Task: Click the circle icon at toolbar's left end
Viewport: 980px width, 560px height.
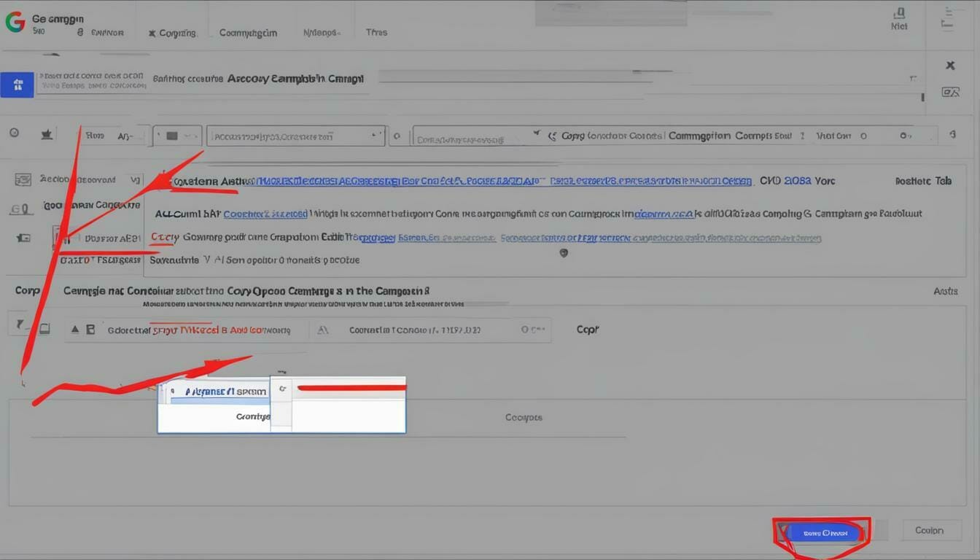Action: click(x=14, y=133)
